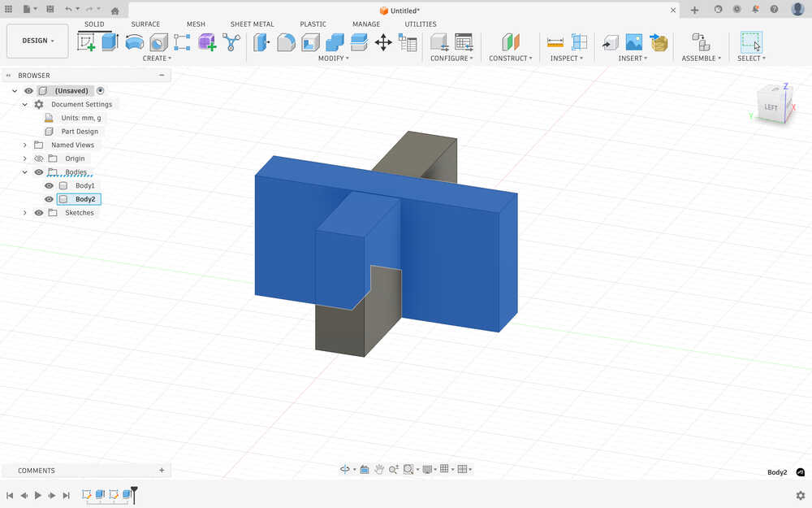Viewport: 812px width, 508px height.
Task: Select the Pan hand tool
Action: [x=379, y=469]
